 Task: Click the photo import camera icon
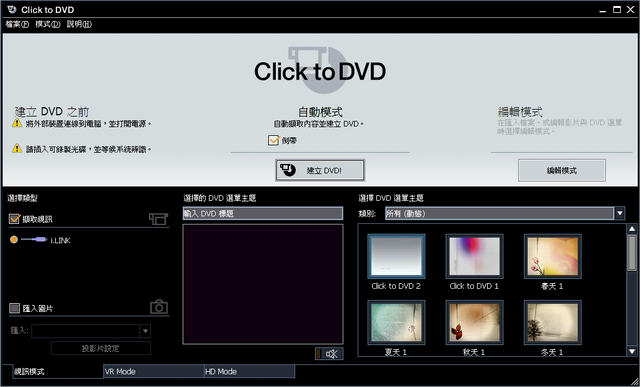pos(159,307)
